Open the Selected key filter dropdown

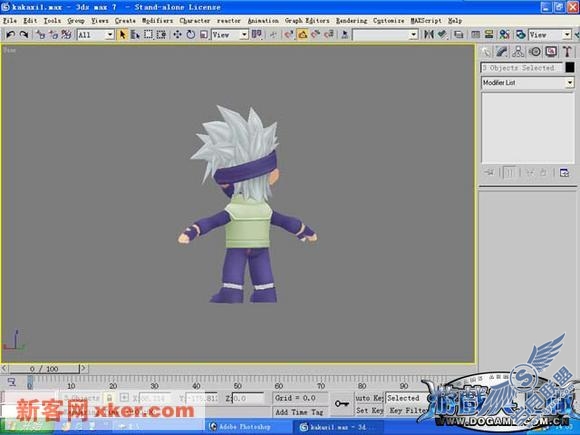406,398
